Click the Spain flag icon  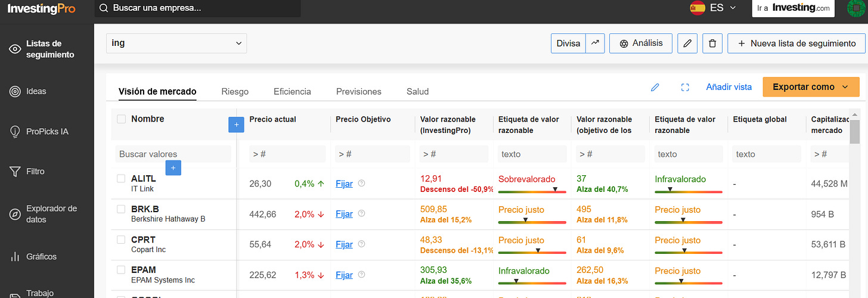click(697, 8)
